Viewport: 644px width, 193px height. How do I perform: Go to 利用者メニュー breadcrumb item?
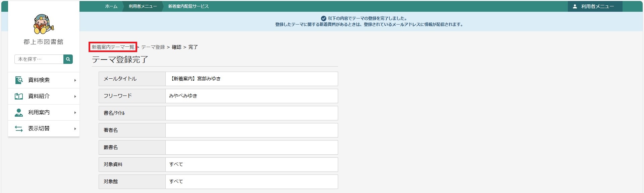coord(143,6)
